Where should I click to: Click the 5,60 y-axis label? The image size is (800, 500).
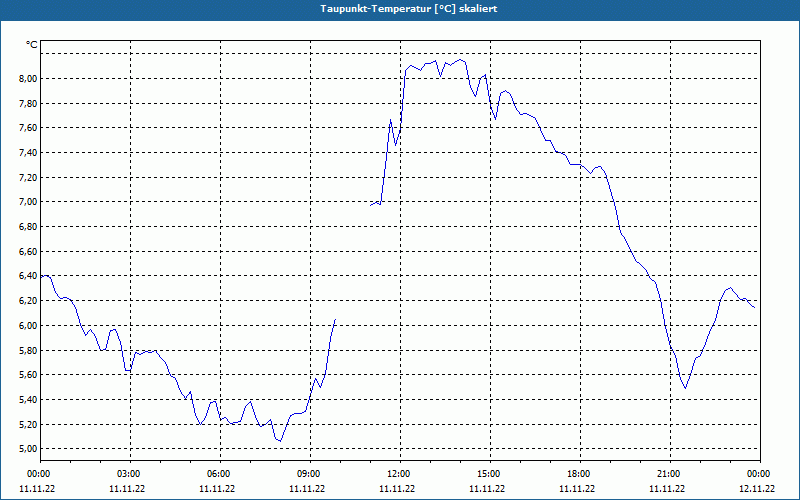(28, 375)
